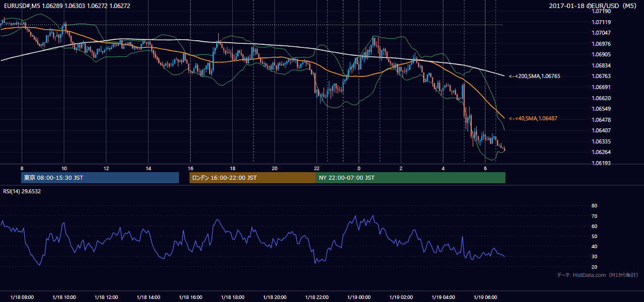Click the bottom date label 1/18 08:00
Screen dimensions: 644x302
point(22,297)
